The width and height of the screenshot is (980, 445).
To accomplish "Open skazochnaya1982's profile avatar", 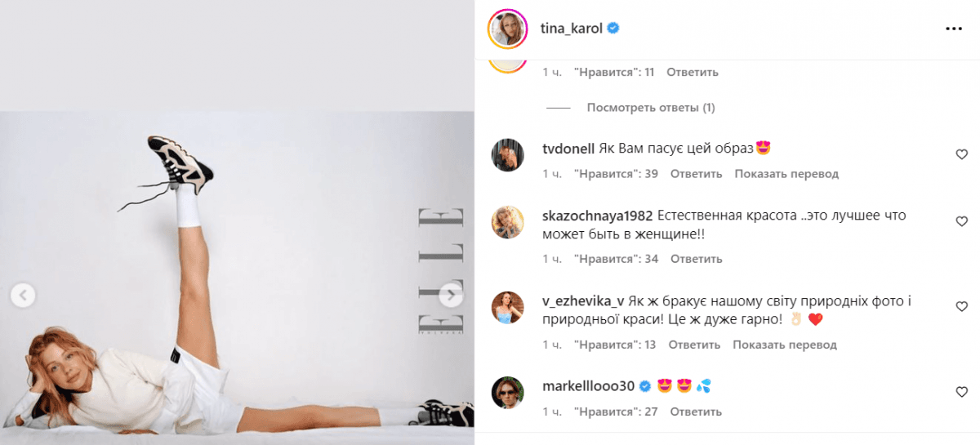I will pyautogui.click(x=507, y=222).
